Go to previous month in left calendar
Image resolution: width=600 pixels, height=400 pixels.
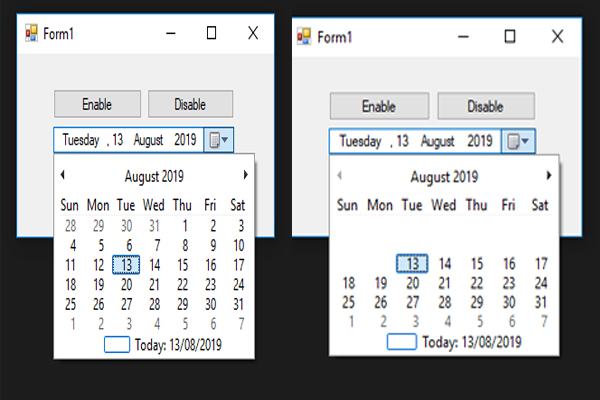[63, 175]
